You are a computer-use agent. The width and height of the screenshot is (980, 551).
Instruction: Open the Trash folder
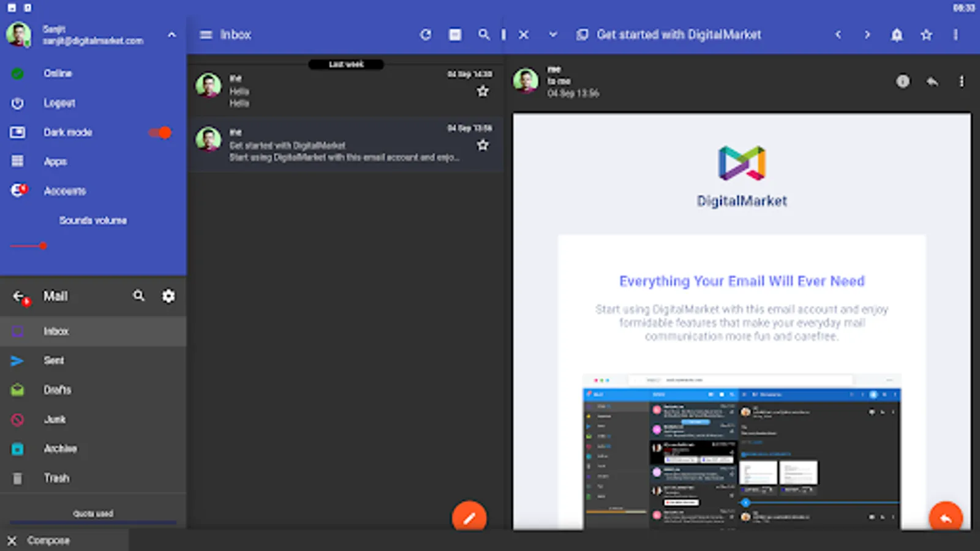tap(93, 478)
